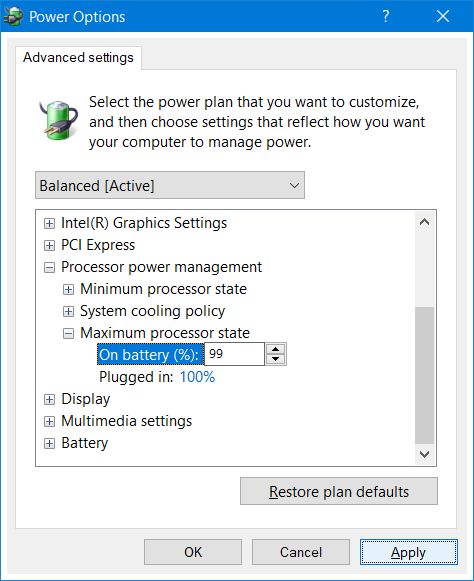Expand Intel(R) Graphics Settings node
This screenshot has width=474, height=581.
coord(49,223)
